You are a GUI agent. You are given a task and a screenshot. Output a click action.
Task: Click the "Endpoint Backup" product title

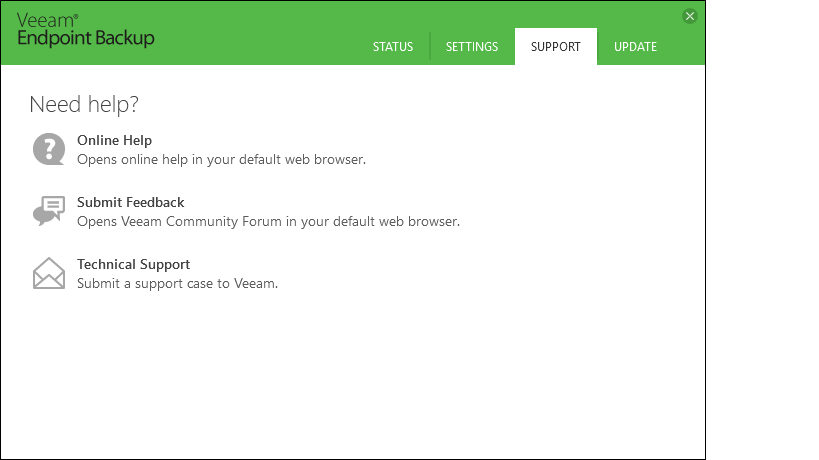tap(86, 38)
